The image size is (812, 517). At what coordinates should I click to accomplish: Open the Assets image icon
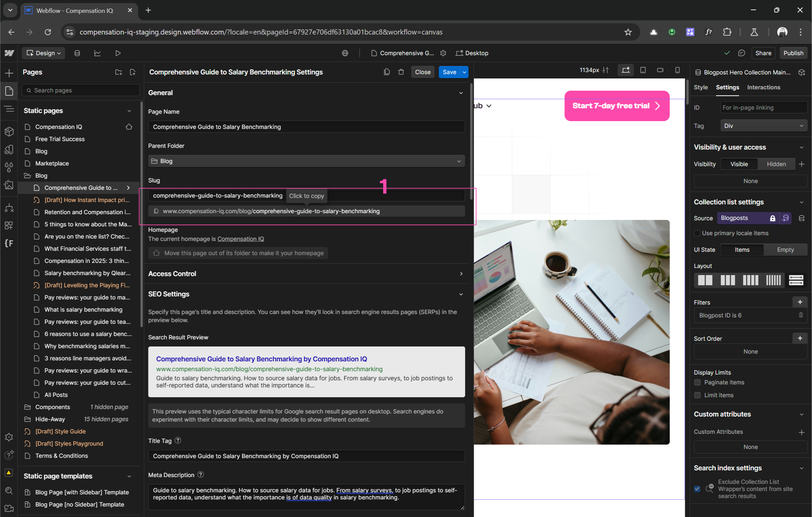[9, 185]
